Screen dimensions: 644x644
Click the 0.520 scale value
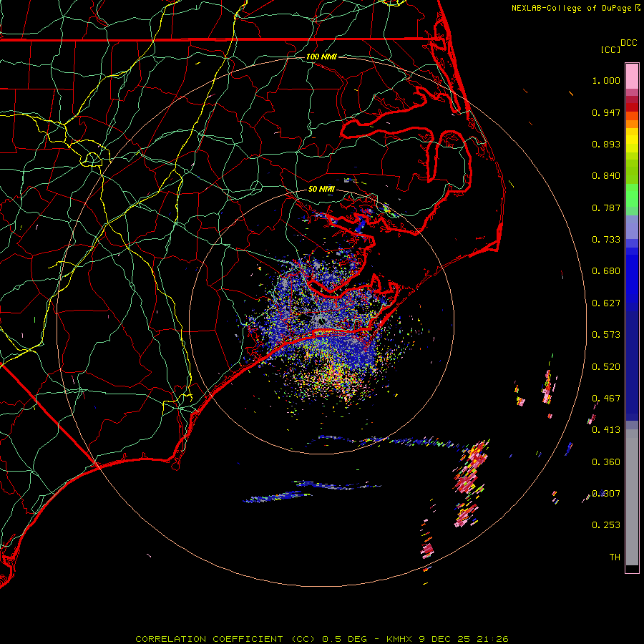pos(606,367)
